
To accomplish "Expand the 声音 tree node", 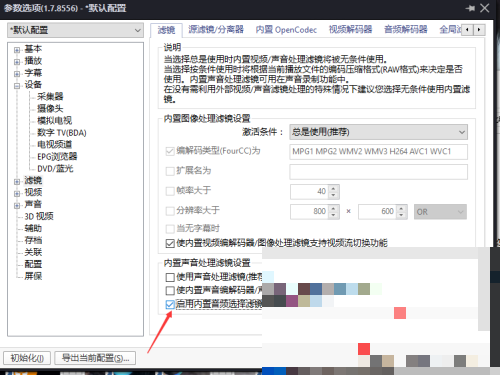I will [17, 205].
